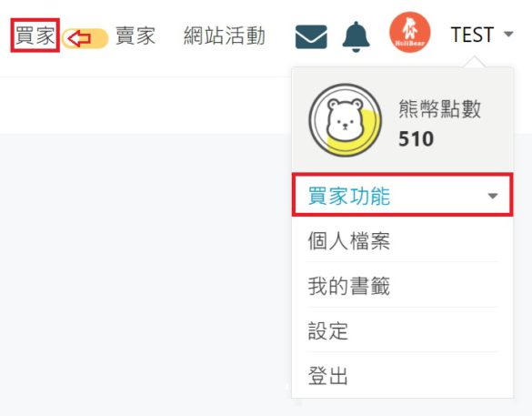Viewport: 532px width, 416px height.
Task: Click the 510 points balance
Action: tap(416, 139)
